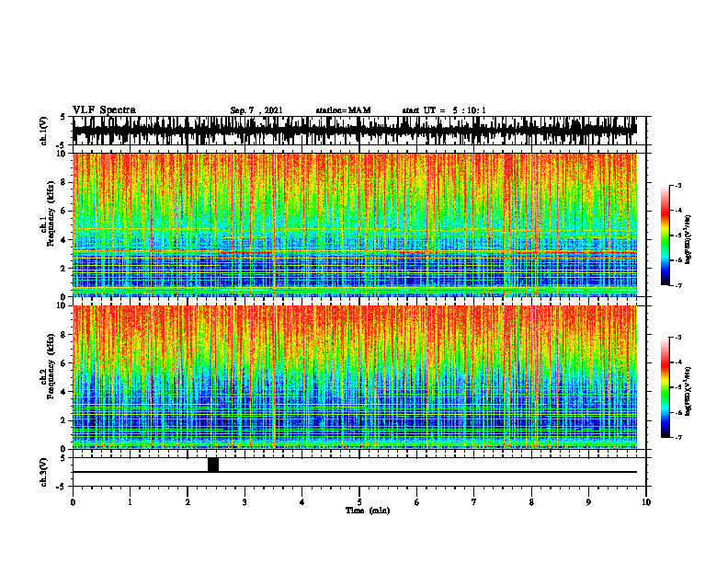Click time axis tick label "1"
Image resolution: width=728 pixels, height=563 pixels.
(130, 502)
